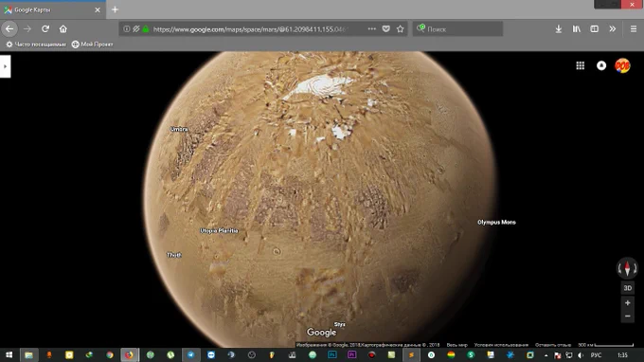Viewport: 644px width, 362px height.
Task: Show hidden system tray icons arrow
Action: tap(546, 355)
